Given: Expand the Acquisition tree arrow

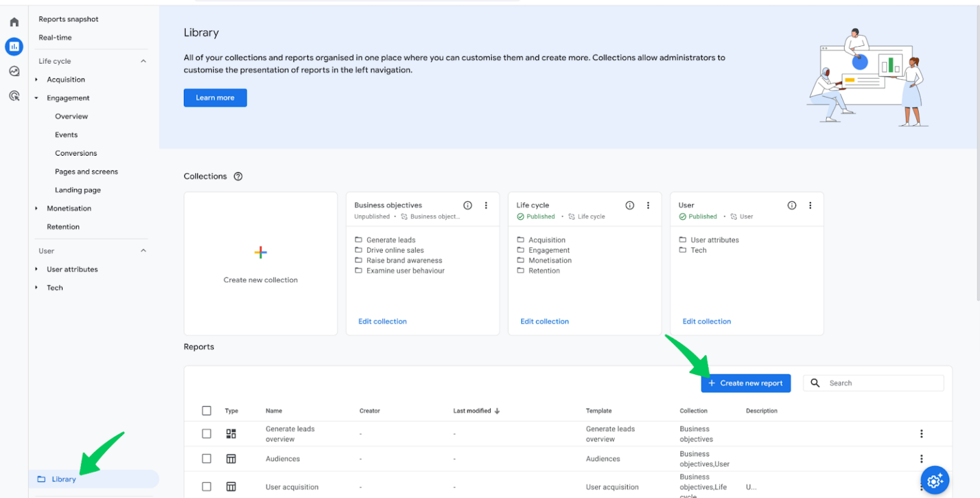Looking at the screenshot, I should click(x=37, y=80).
